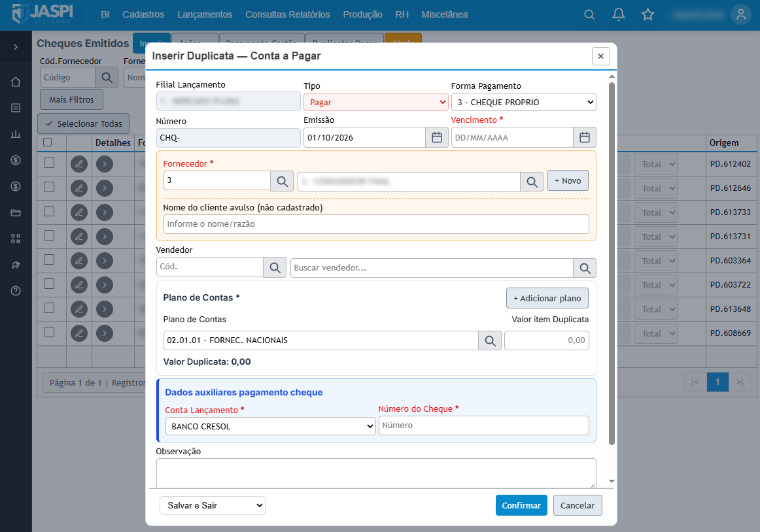This screenshot has width=760, height=532.
Task: Open the search icon in top navbar
Action: (589, 14)
